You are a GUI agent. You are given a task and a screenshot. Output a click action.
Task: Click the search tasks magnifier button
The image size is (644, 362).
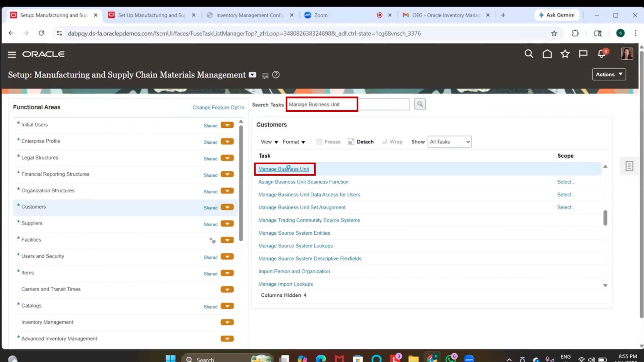(420, 104)
